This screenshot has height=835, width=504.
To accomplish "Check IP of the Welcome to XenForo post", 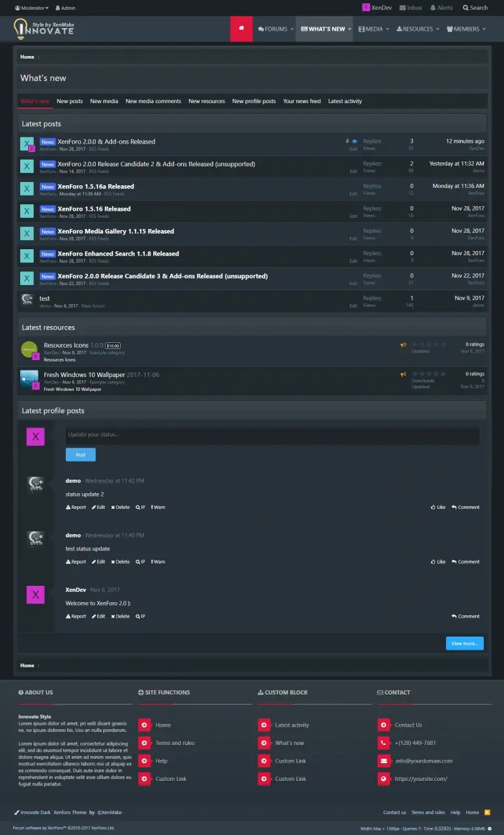I will [140, 616].
